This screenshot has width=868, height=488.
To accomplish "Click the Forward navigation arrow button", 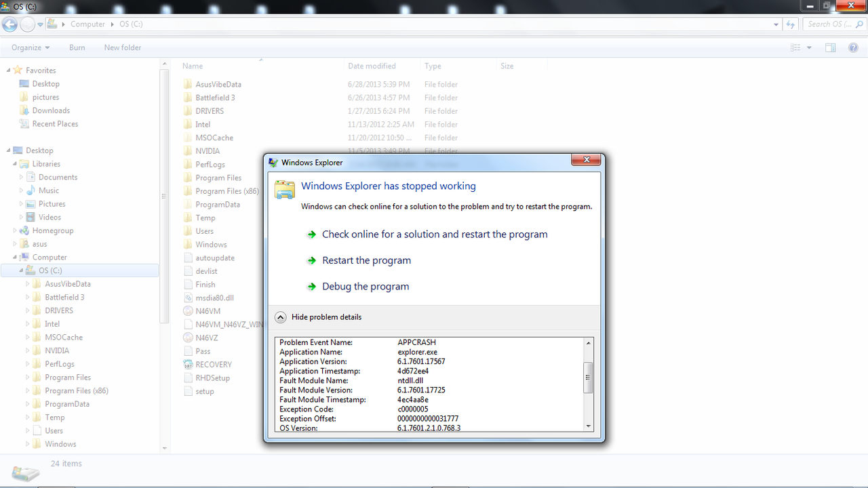I will click(27, 24).
